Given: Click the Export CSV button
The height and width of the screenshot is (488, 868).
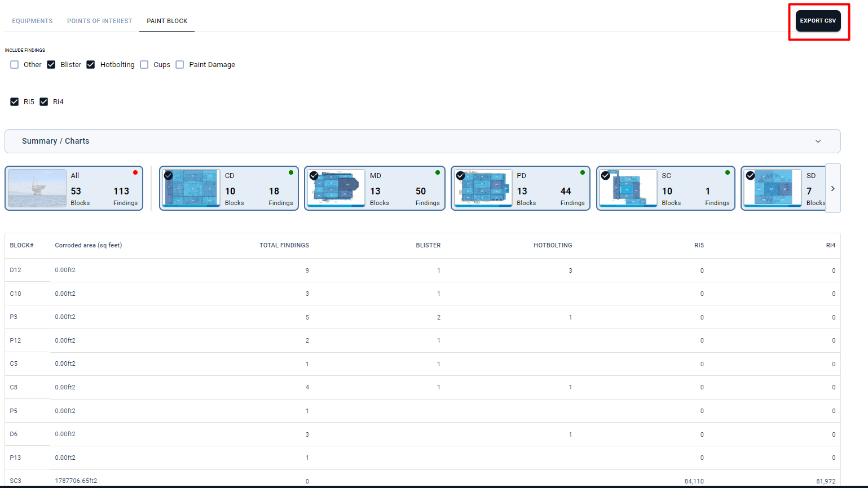Looking at the screenshot, I should point(818,21).
